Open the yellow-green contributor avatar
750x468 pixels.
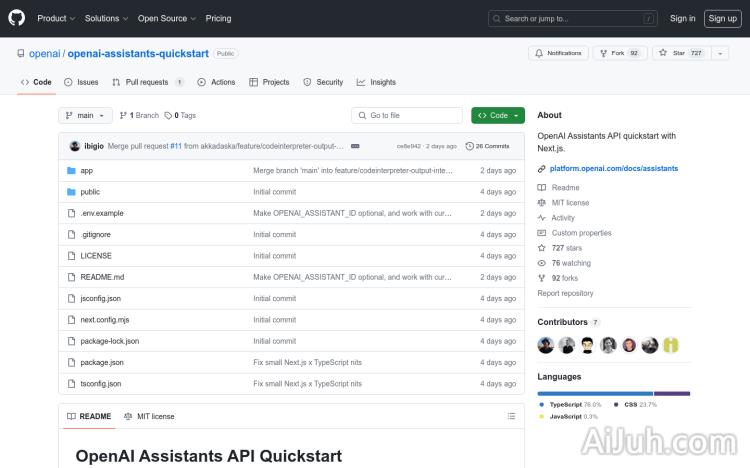[x=671, y=345]
